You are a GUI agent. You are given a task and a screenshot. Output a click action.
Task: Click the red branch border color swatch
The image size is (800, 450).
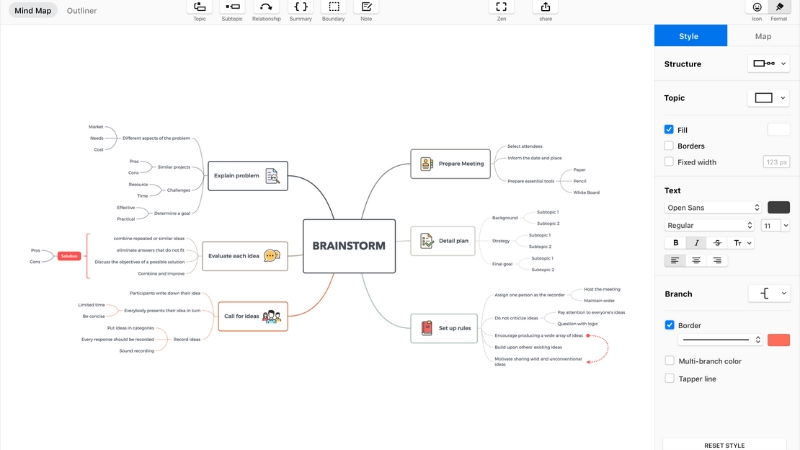pos(778,340)
